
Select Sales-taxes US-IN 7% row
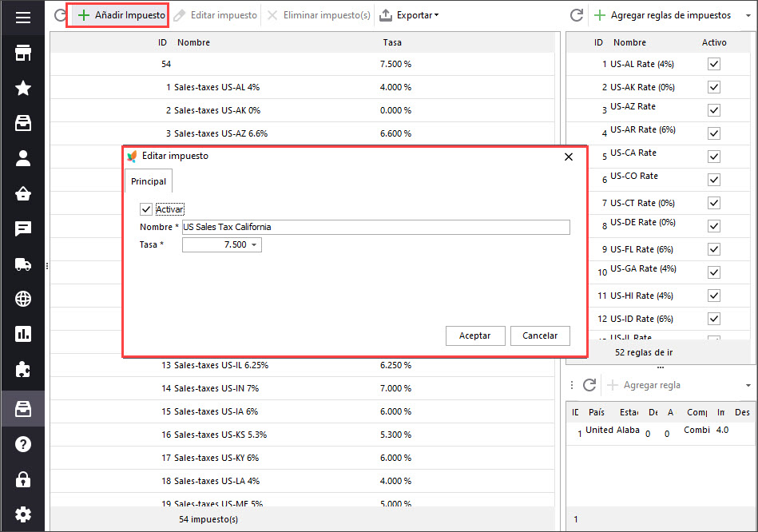pyautogui.click(x=303, y=388)
